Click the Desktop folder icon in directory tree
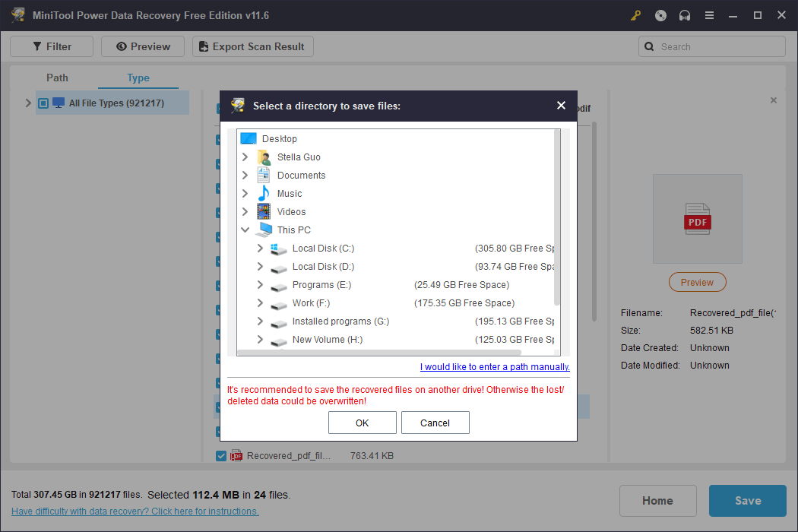The image size is (798, 532). [x=249, y=138]
